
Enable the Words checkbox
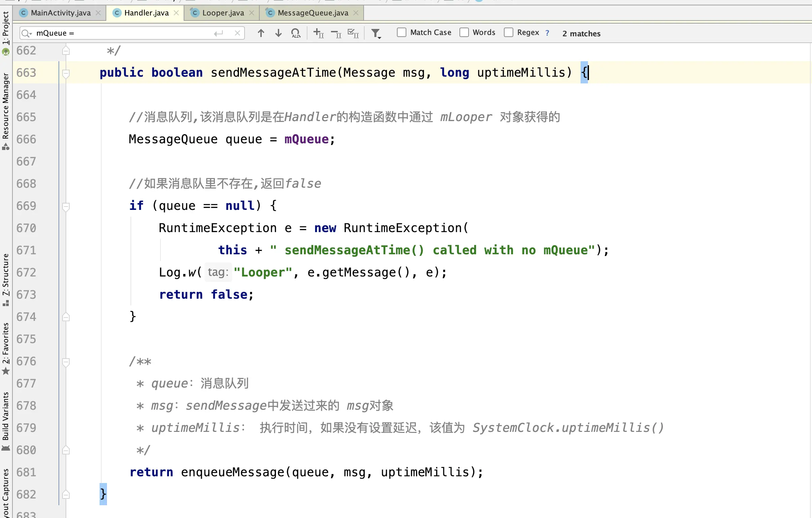click(x=464, y=32)
